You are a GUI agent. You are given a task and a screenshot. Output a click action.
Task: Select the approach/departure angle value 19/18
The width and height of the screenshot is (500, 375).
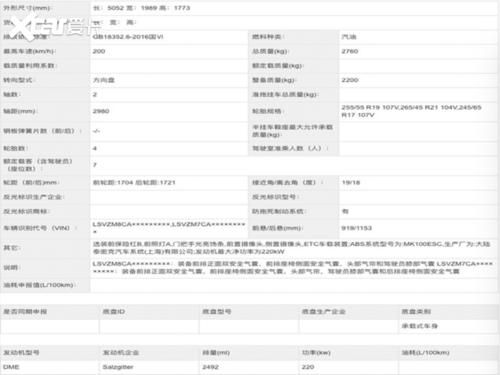[351, 182]
